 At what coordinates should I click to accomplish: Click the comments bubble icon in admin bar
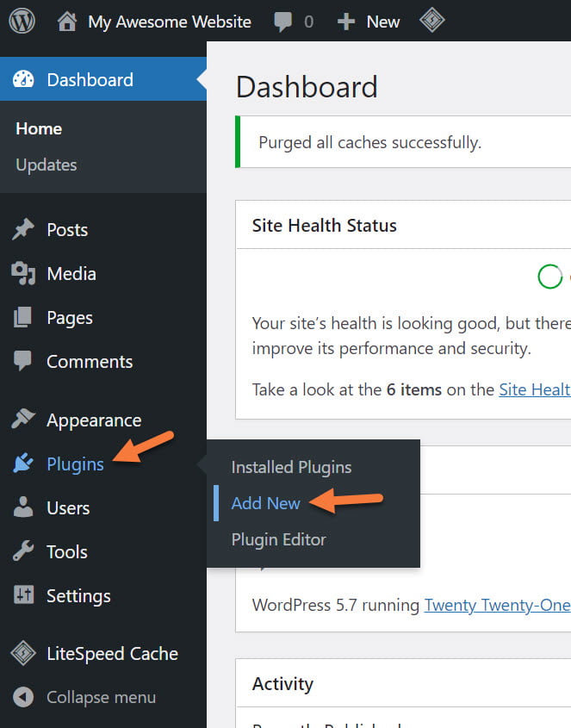283,22
